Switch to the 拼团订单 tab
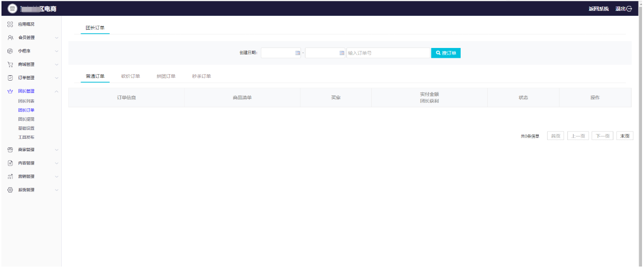Image resolution: width=644 pixels, height=269 pixels. coord(166,76)
